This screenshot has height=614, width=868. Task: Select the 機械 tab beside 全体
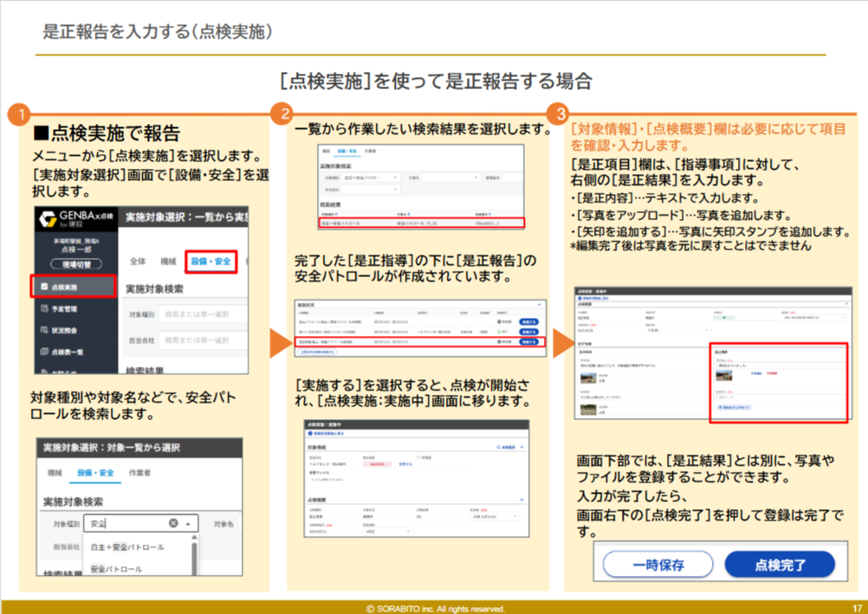tap(168, 261)
